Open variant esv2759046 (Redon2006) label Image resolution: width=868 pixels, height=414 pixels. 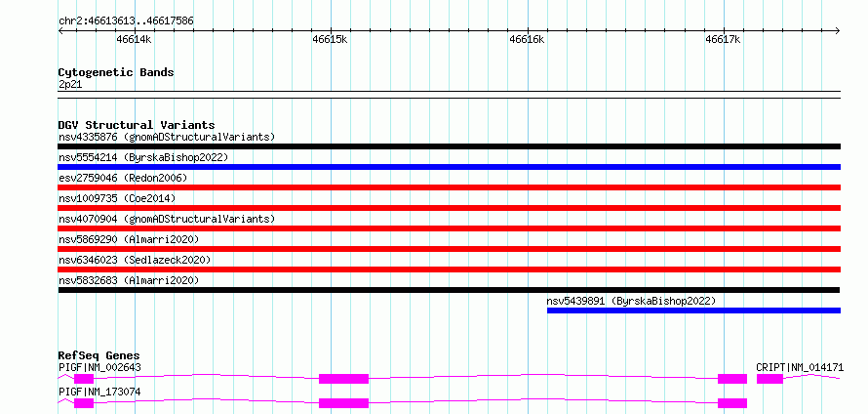click(123, 178)
